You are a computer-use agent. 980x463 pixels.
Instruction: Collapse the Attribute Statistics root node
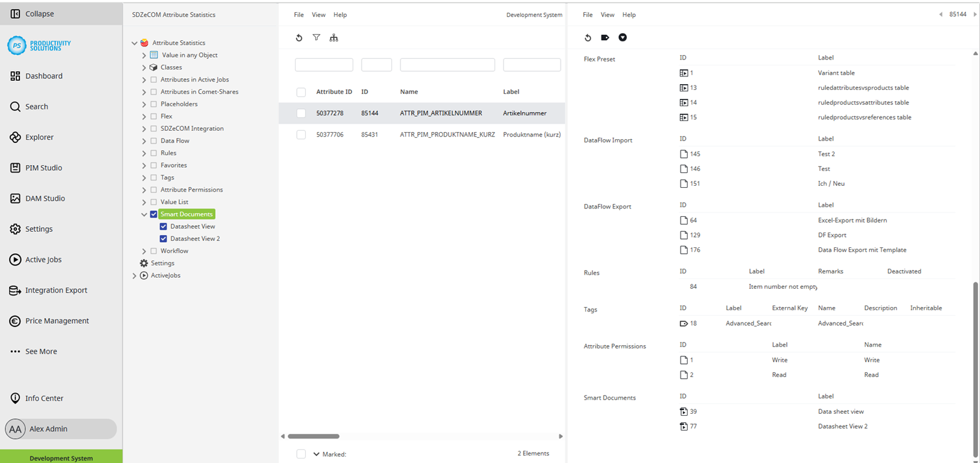pos(134,43)
